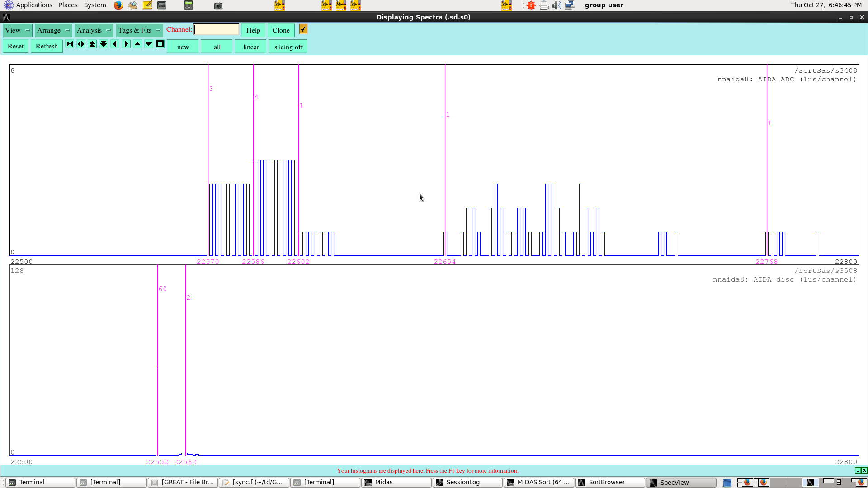Click the /SortSas/s3408 spectrum title
Image resolution: width=868 pixels, height=488 pixels.
(826, 70)
